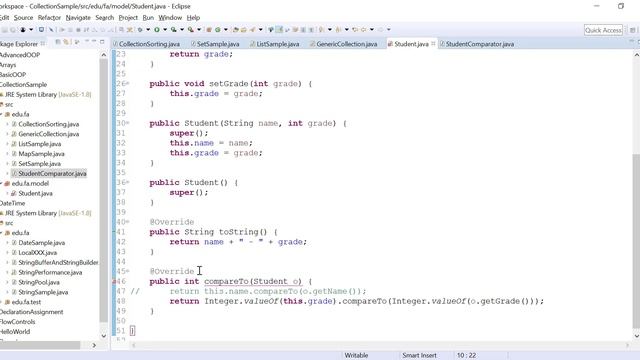Click the green Run button in toolbar
This screenshot has height=360, width=640.
point(157,29)
